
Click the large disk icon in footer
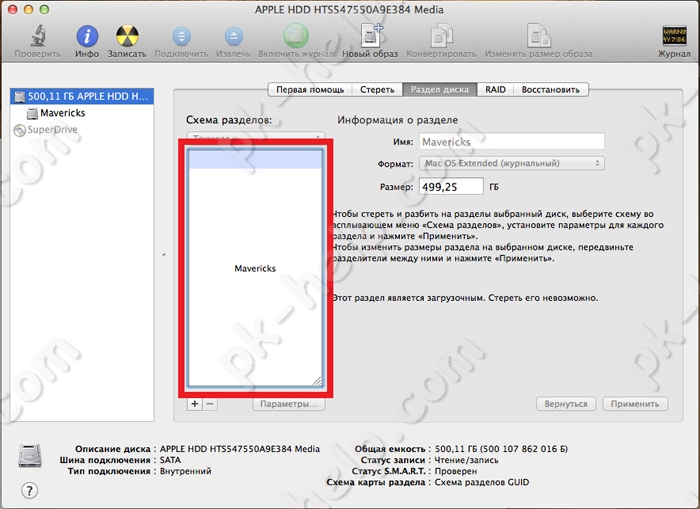click(30, 456)
